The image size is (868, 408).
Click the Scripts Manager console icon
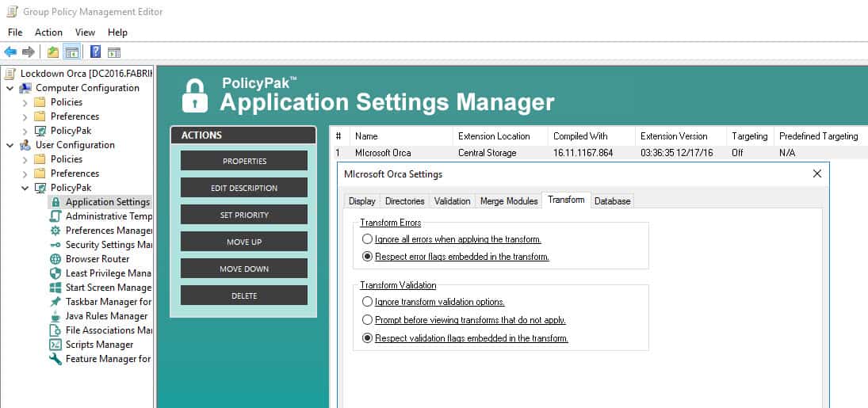click(x=55, y=345)
